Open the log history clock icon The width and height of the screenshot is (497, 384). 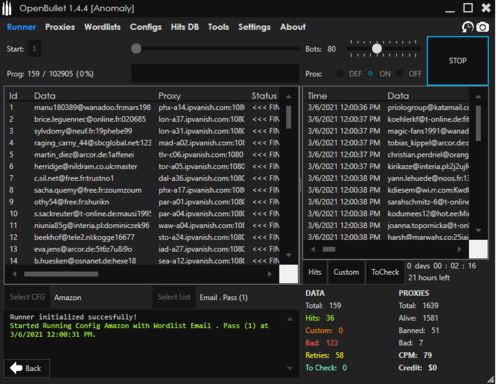467,27
